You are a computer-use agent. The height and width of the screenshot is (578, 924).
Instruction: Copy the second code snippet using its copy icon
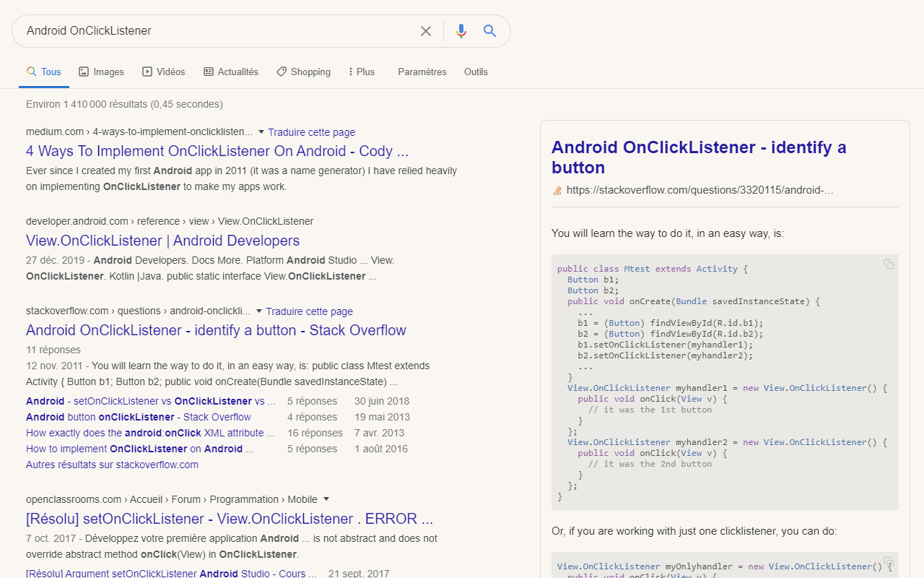point(889,561)
